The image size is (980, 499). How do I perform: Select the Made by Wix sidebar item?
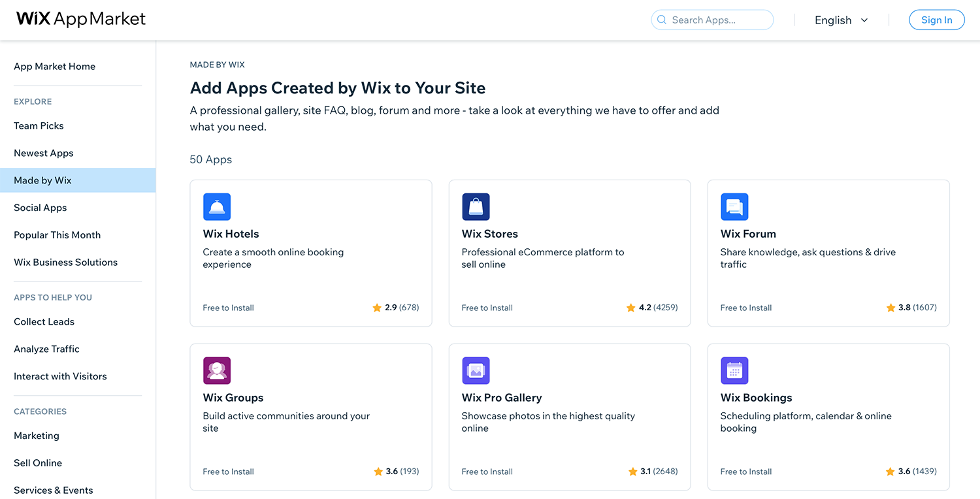coord(78,180)
